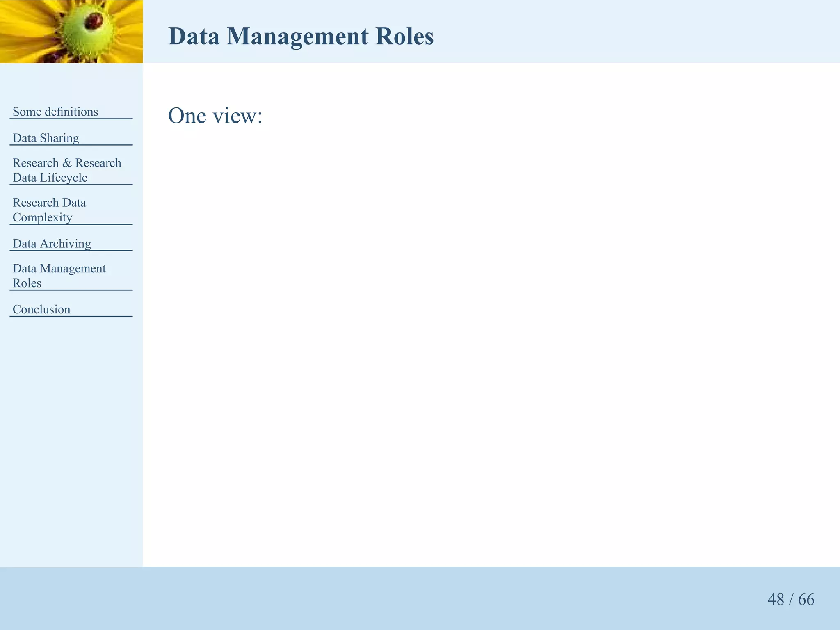
Task: Click the slide title Data Management Roles
Action: 301,36
